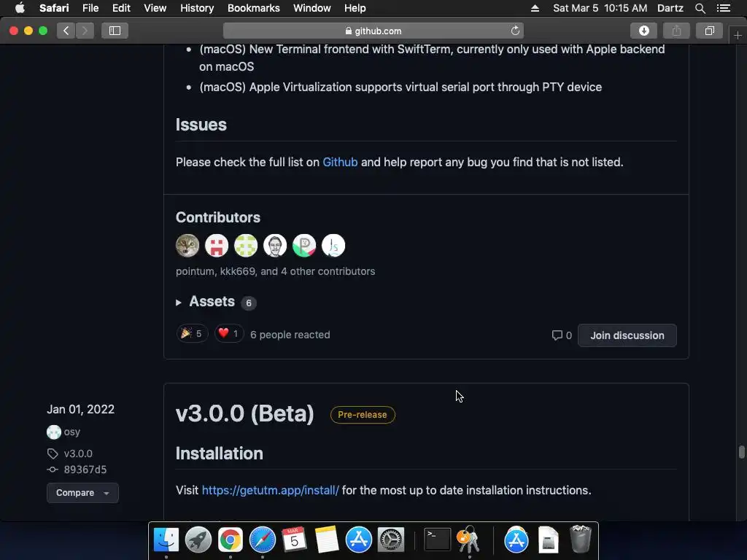Image resolution: width=747 pixels, height=560 pixels.
Task: Click '6 people reacted' text
Action: (290, 335)
